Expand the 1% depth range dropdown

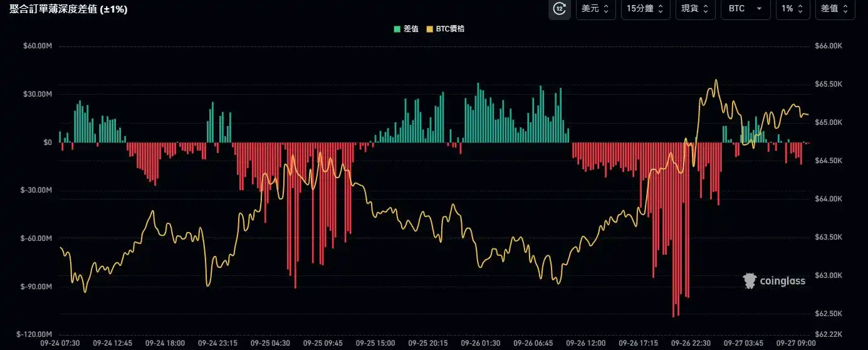click(792, 9)
